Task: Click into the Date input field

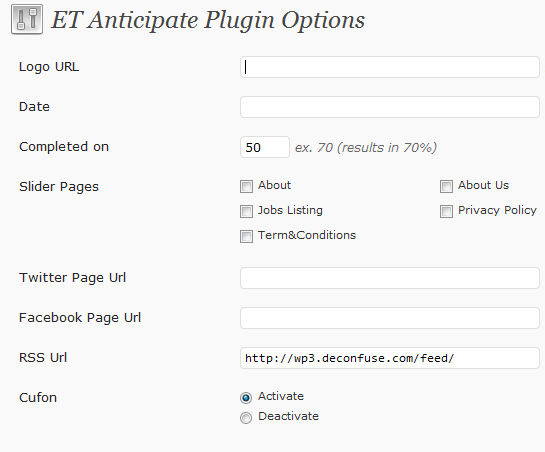Action: 390,107
